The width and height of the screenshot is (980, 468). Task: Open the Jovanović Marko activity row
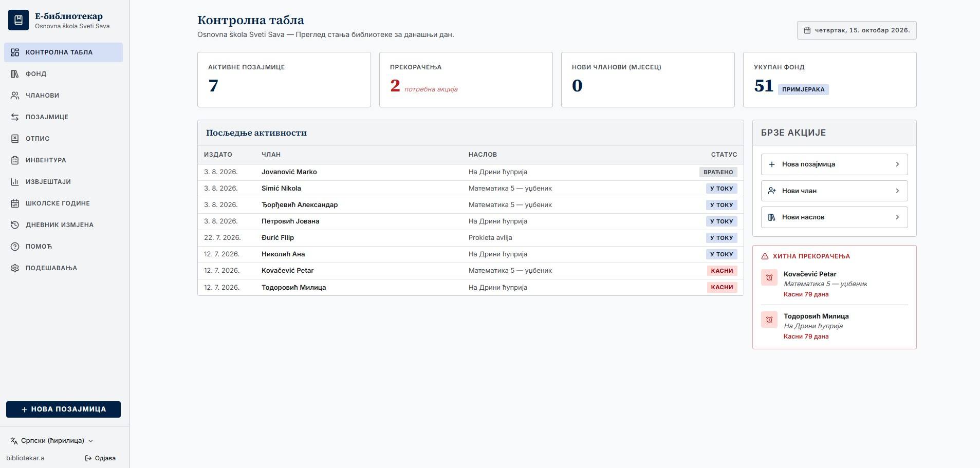tap(470, 172)
